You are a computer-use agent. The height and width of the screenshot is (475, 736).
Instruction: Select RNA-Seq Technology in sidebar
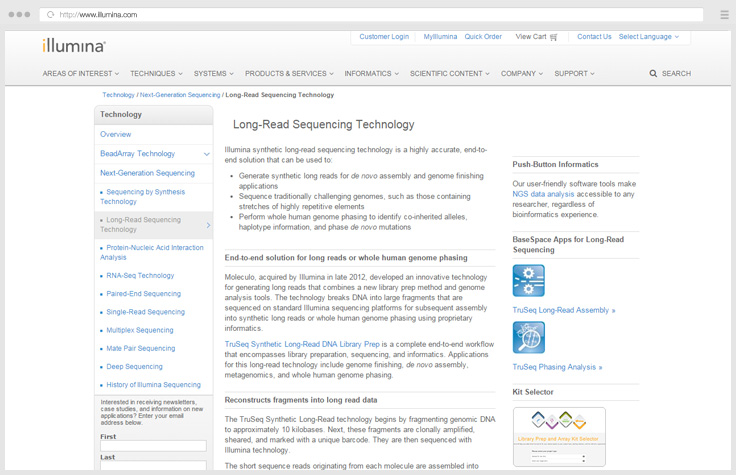(x=140, y=275)
